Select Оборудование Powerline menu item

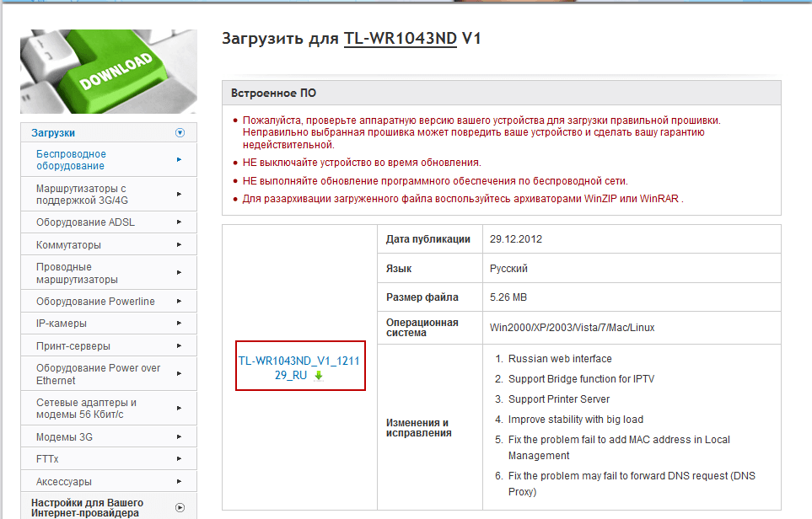95,302
